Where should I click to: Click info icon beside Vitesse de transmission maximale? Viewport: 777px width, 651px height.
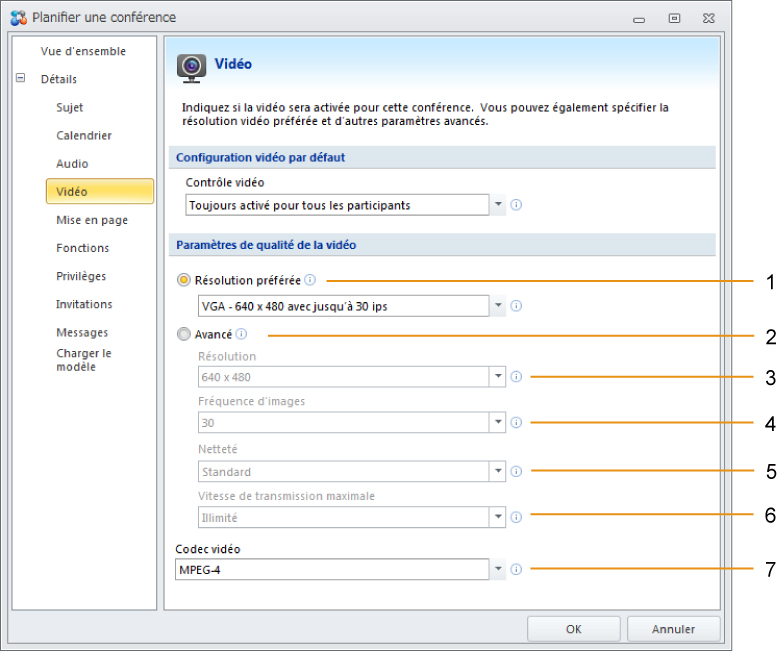coord(516,517)
